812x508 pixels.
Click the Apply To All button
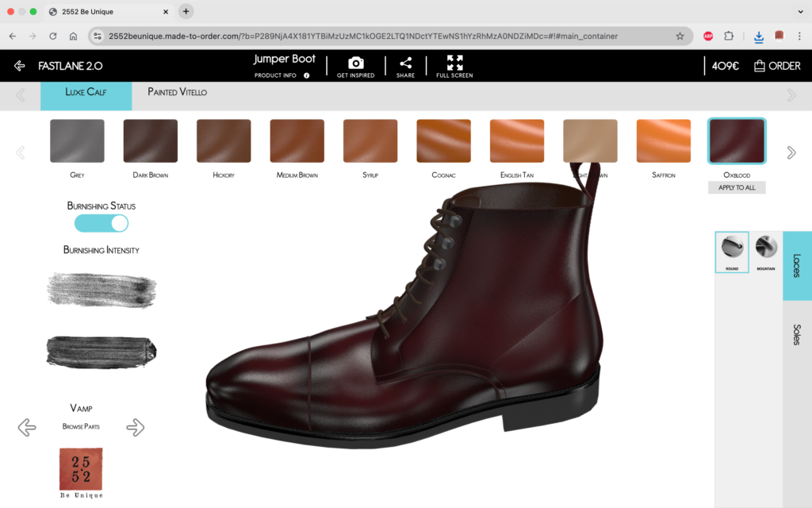[736, 187]
